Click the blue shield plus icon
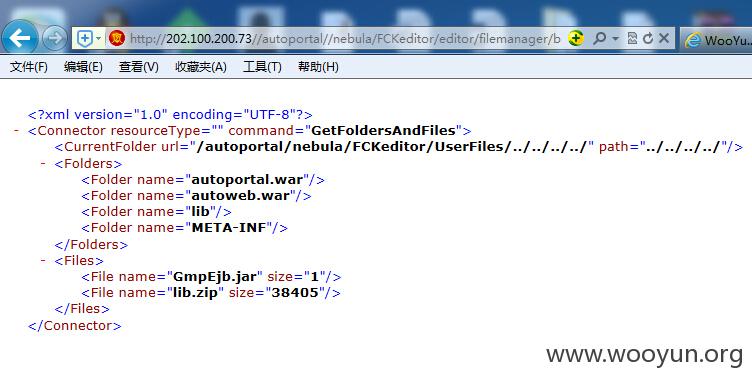 pyautogui.click(x=84, y=38)
